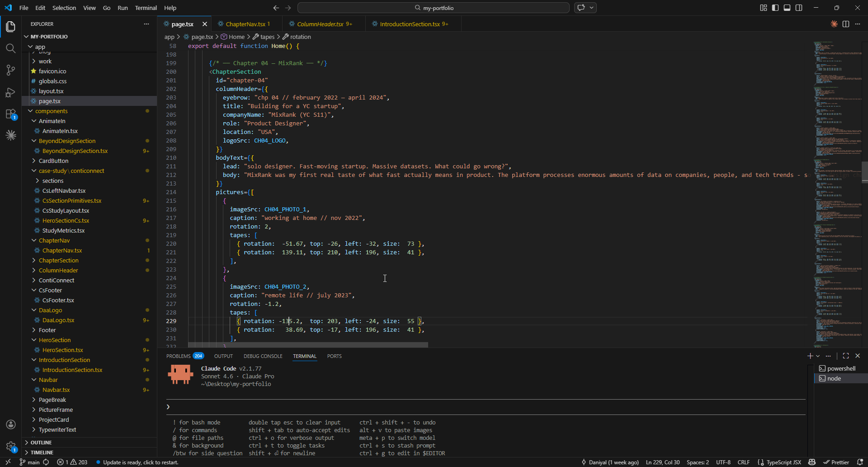This screenshot has height=467, width=868.
Task: Collapse the app folder in Explorer
Action: click(40, 47)
